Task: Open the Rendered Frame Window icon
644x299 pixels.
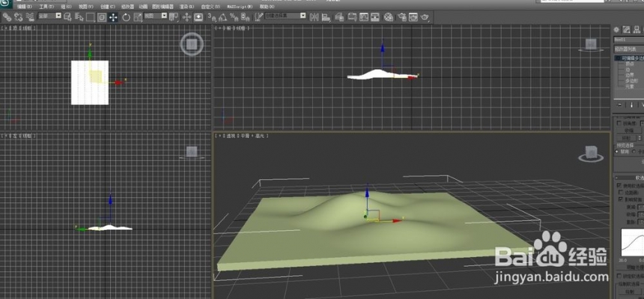Action: click(413, 17)
